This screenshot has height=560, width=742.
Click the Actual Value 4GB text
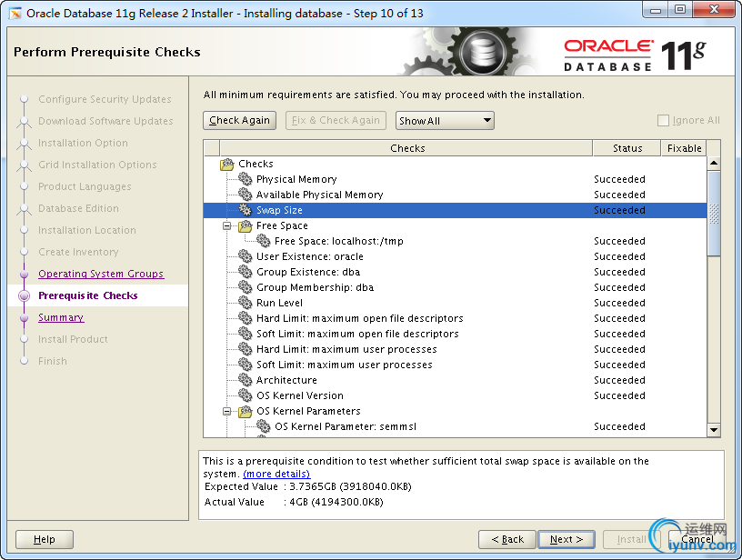(294, 502)
